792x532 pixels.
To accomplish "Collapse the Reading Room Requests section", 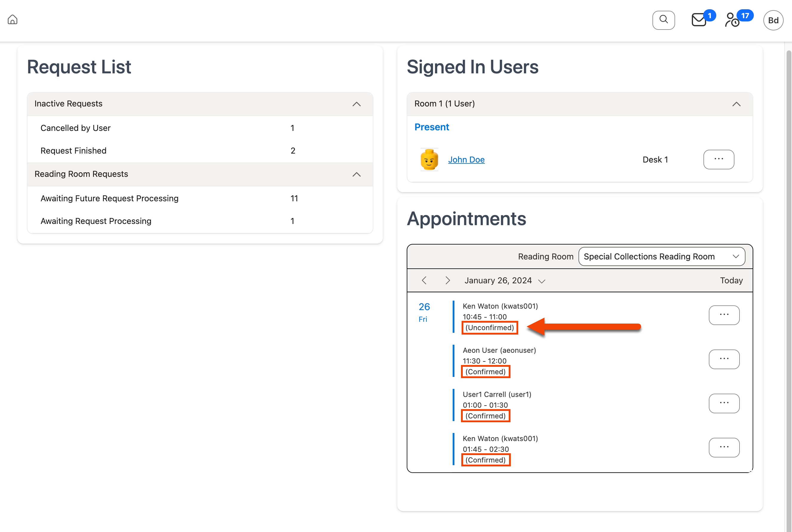I will click(x=356, y=174).
